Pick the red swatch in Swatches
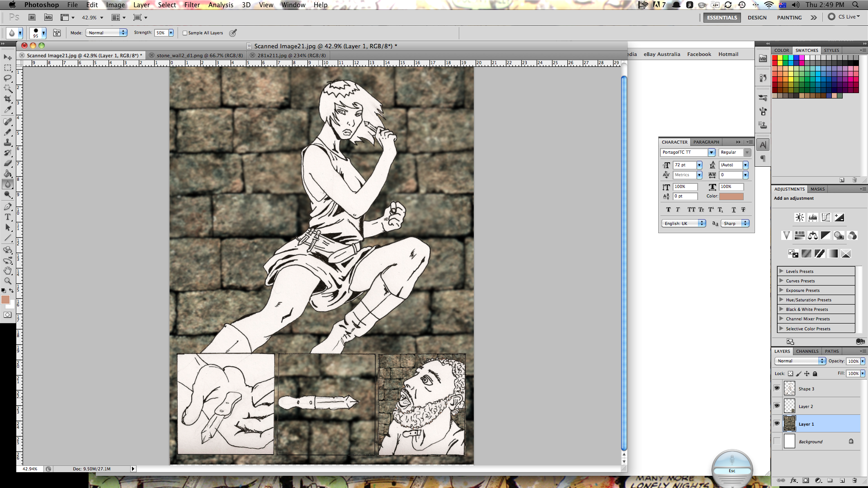 [775, 58]
